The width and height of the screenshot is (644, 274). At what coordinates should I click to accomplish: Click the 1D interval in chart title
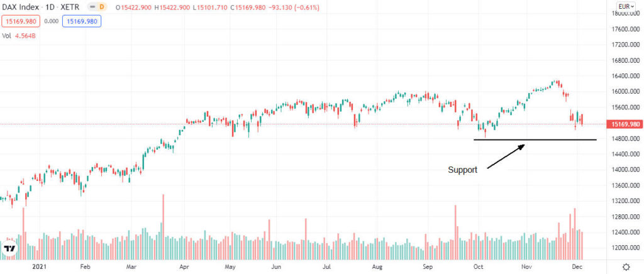[51, 8]
